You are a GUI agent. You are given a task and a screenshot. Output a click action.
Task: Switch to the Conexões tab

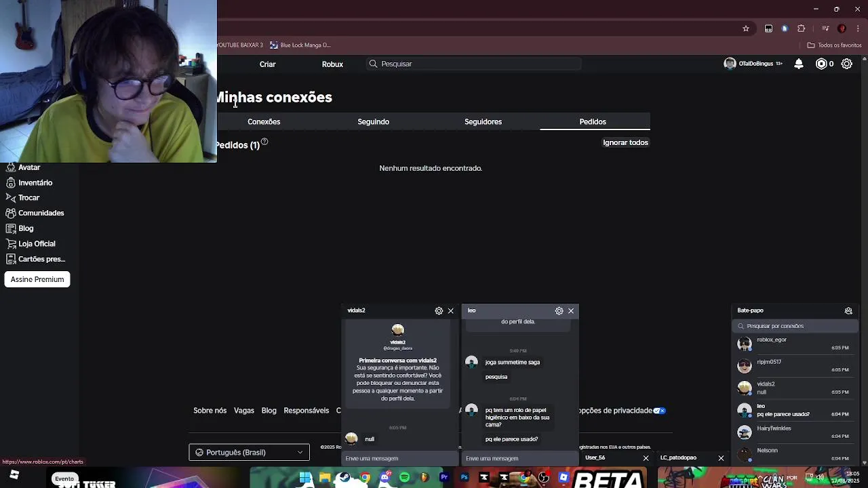(264, 121)
